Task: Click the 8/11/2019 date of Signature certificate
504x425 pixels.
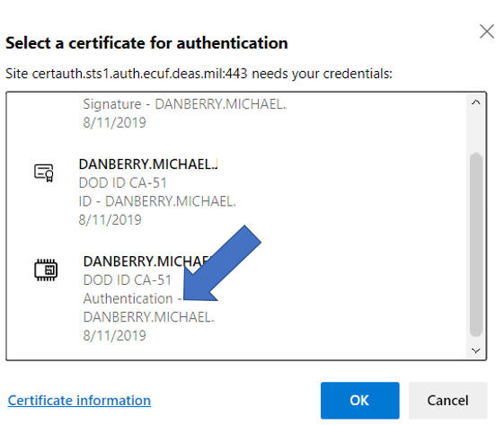Action: point(114,122)
